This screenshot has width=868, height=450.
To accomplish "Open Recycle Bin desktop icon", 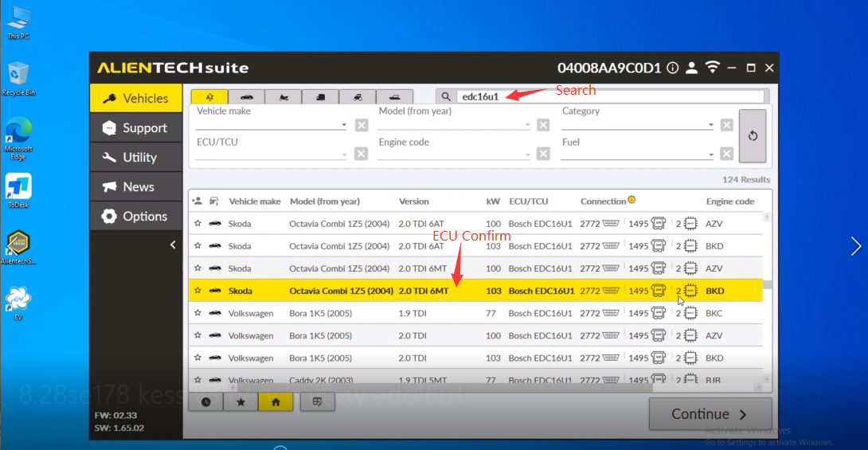I will tap(18, 79).
